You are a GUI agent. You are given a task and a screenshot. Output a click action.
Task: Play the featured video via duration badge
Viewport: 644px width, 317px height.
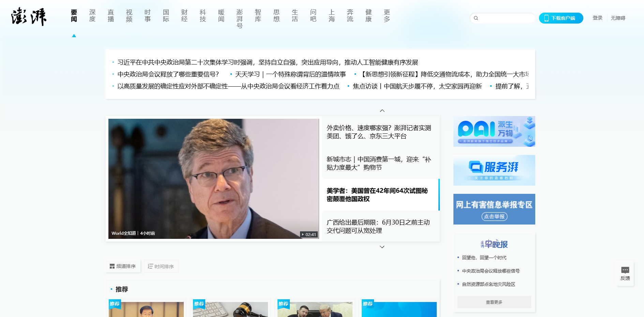click(x=309, y=234)
